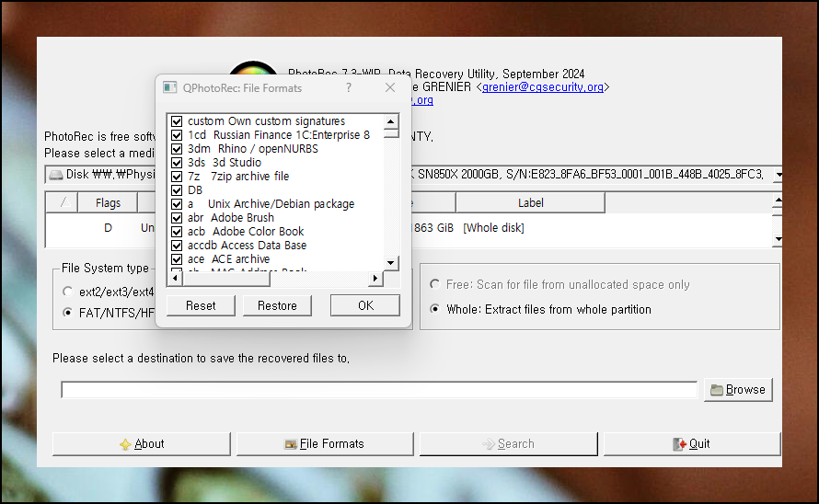This screenshot has width=819, height=504.
Task: Click the horizontal scrollbar thumb in format list
Action: pyautogui.click(x=226, y=279)
